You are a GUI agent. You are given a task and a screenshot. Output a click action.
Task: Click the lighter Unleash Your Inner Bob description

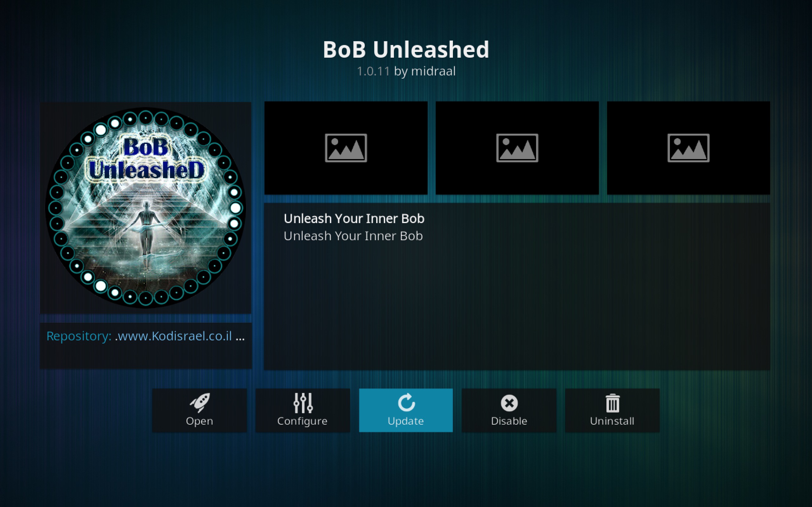coord(353,236)
